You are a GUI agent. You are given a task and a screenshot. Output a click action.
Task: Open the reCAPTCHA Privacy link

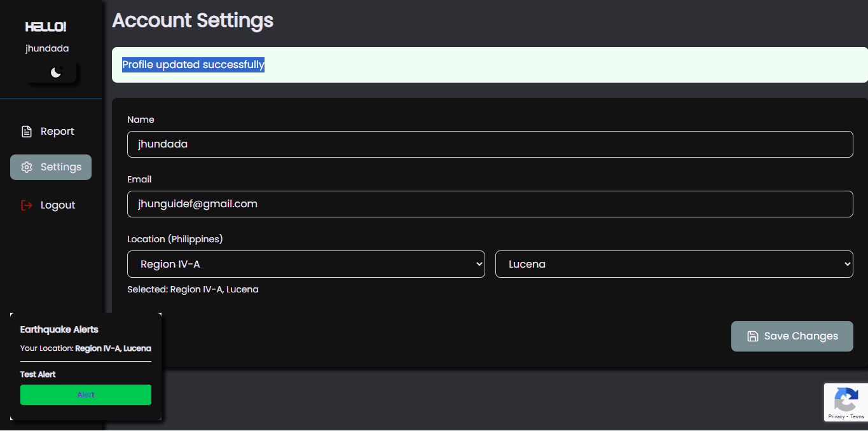pos(836,416)
